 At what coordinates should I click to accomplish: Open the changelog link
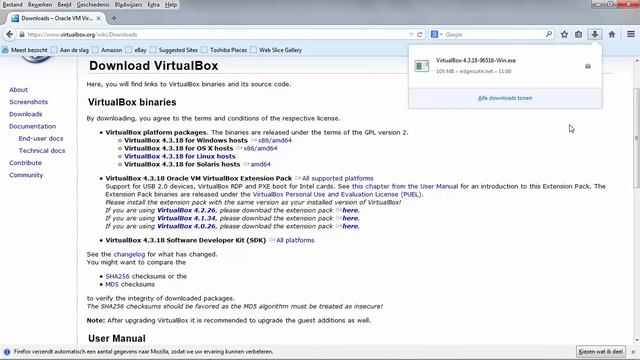[x=129, y=254]
